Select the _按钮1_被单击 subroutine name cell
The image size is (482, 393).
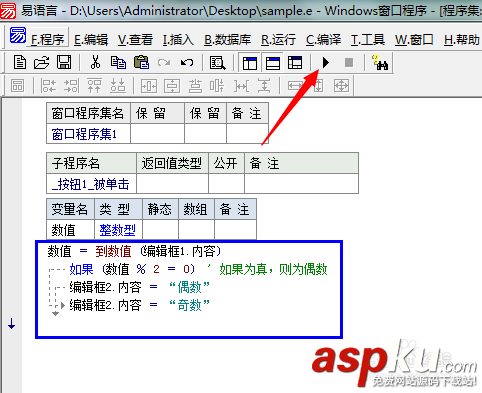(x=91, y=184)
